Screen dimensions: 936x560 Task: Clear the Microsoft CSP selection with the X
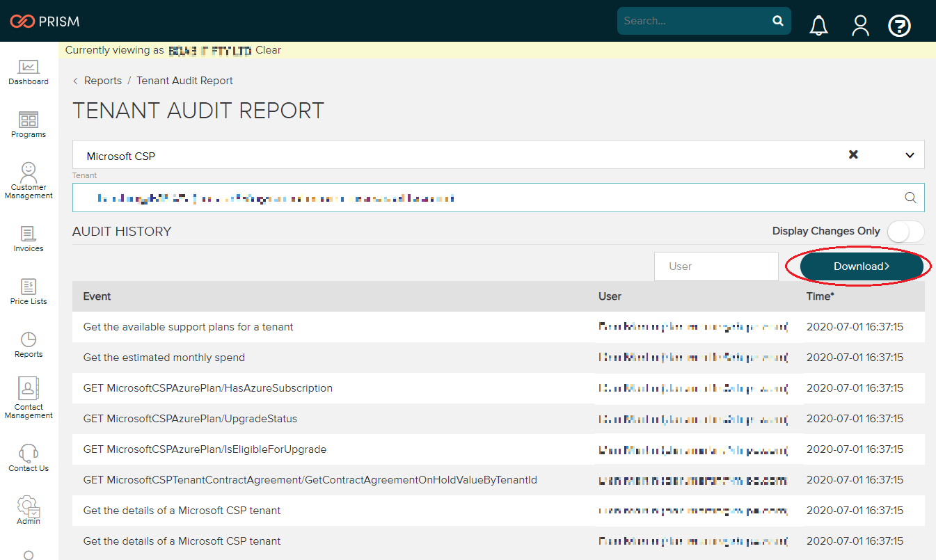[853, 154]
